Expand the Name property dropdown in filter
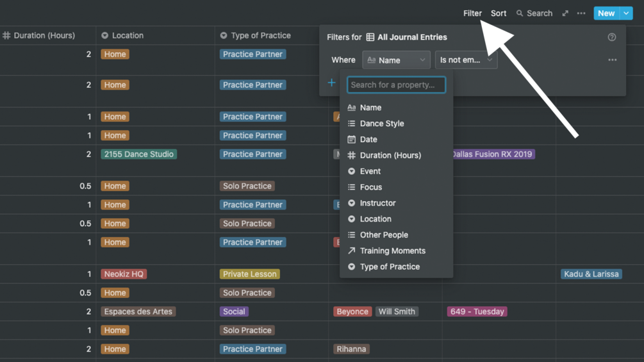644x362 pixels. (x=396, y=60)
